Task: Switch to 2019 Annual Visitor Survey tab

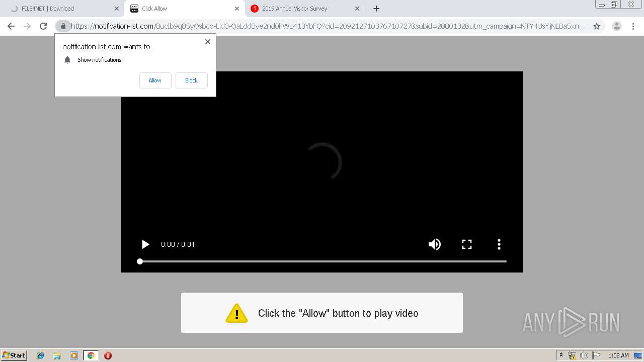Action: coord(305,9)
